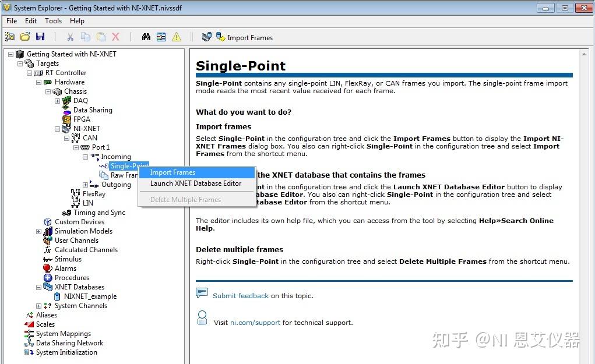Select the NIXNET_example database
595x364 pixels.
pyautogui.click(x=91, y=296)
